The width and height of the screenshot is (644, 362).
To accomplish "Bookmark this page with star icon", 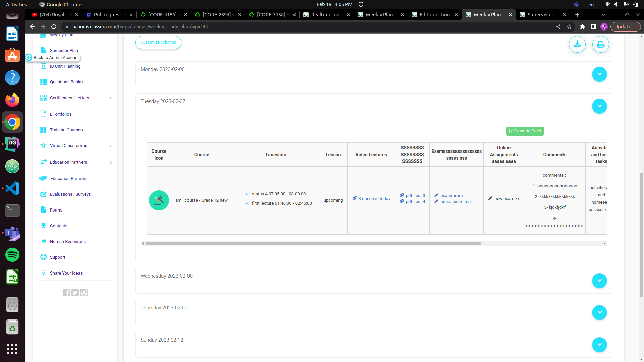I will 569,27.
